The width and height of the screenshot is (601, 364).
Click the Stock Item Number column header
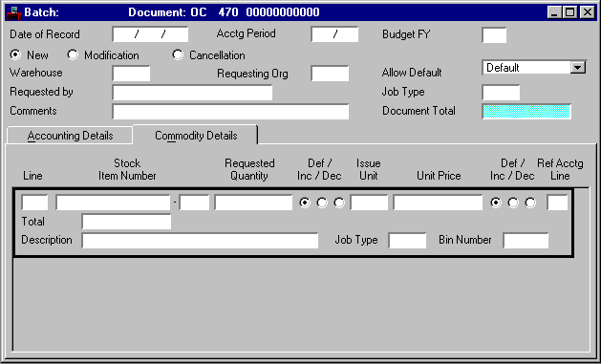point(127,169)
